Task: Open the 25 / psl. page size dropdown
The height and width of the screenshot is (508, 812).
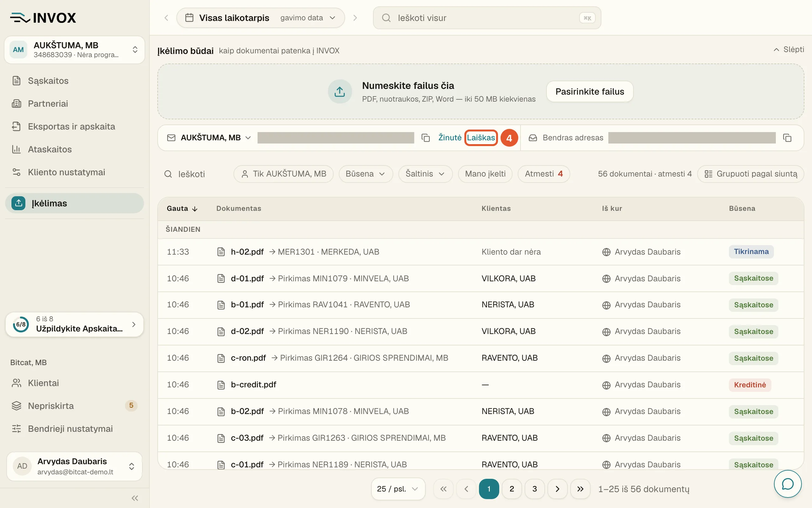Action: click(x=398, y=489)
